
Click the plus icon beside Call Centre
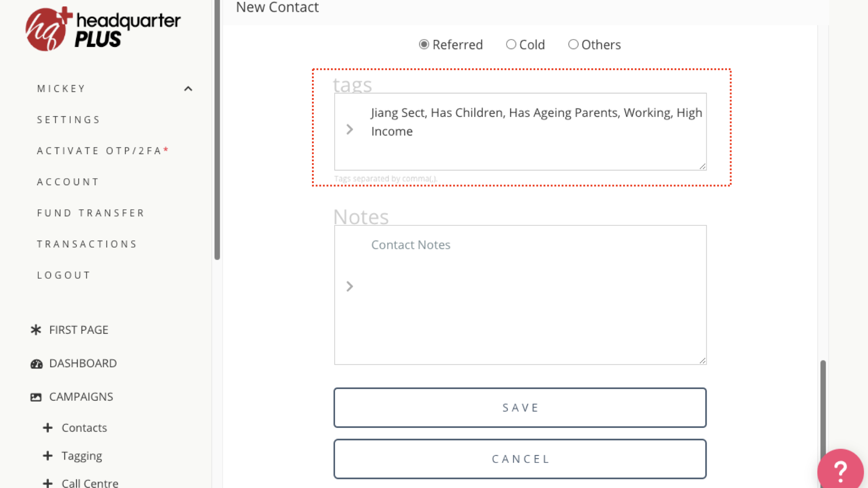tap(48, 483)
